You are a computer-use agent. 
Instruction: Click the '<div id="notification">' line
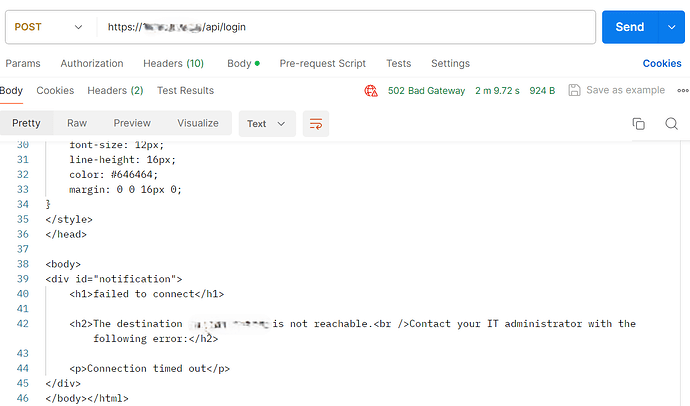[x=114, y=279]
